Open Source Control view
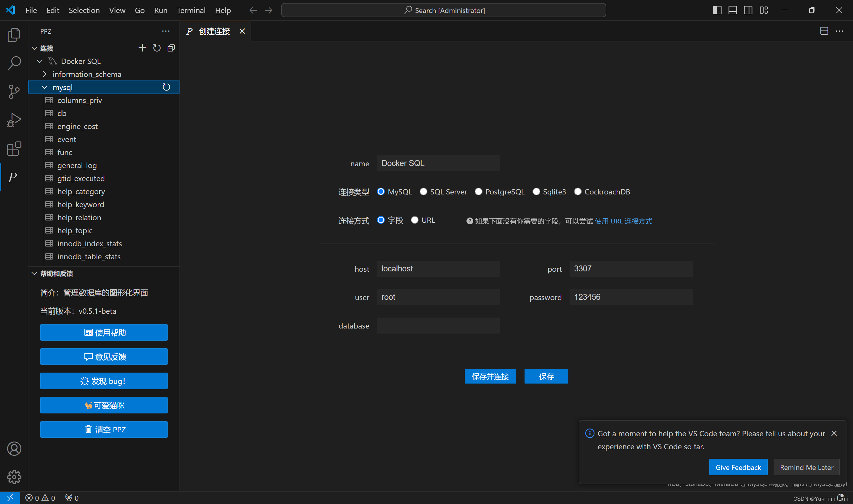The image size is (853, 504). tap(14, 92)
